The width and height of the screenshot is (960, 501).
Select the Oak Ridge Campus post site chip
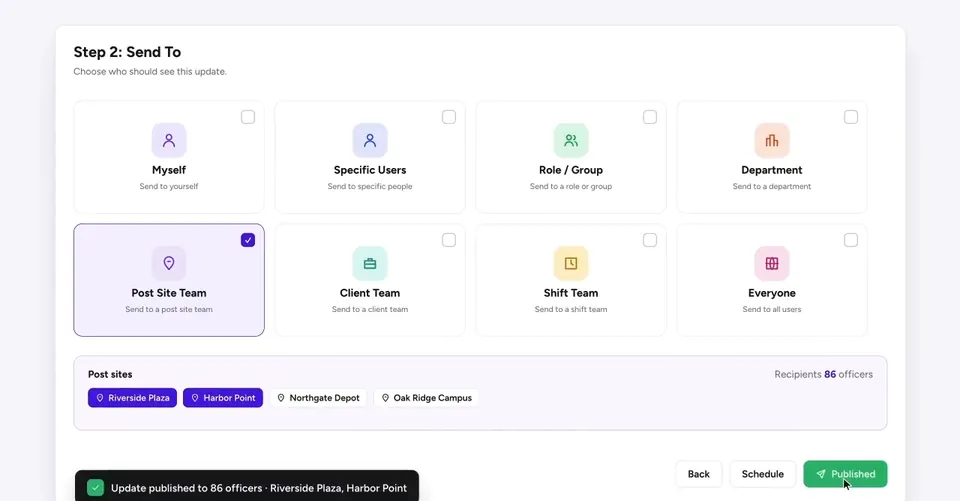click(427, 398)
